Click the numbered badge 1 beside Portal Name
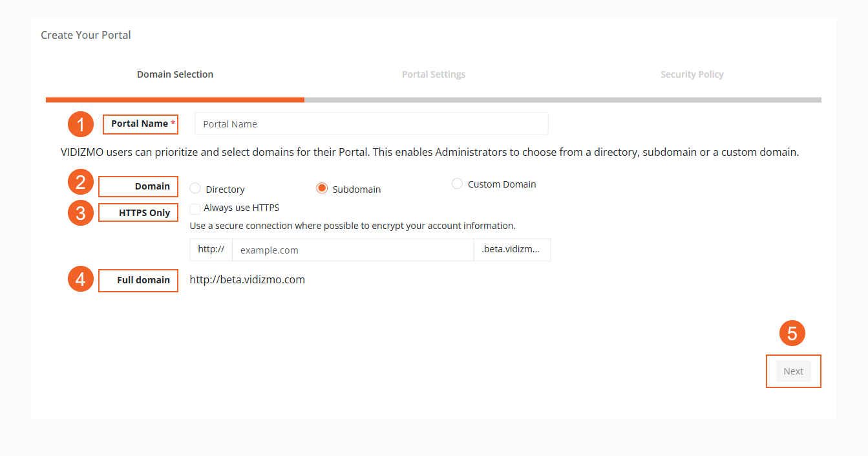The height and width of the screenshot is (456, 868). 80,124
